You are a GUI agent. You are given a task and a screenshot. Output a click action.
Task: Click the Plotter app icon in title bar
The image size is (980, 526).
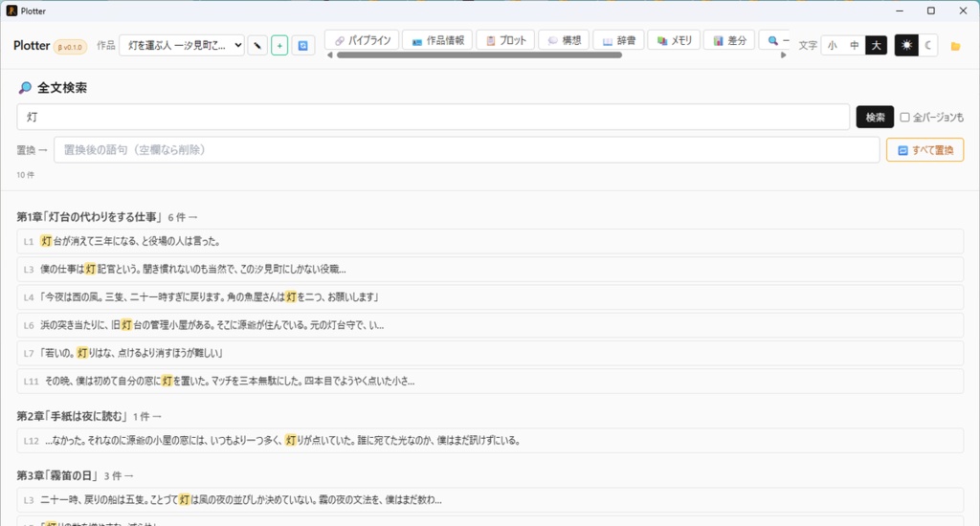11,11
